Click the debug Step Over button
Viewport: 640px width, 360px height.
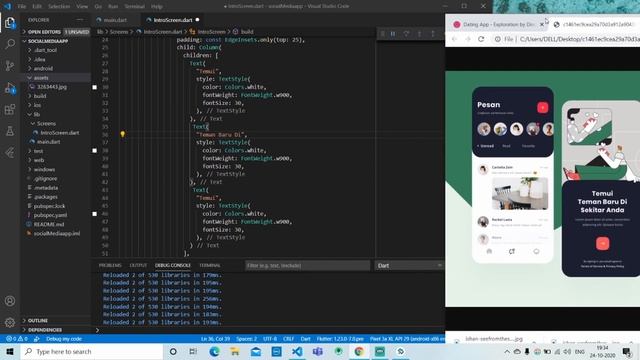(406, 34)
